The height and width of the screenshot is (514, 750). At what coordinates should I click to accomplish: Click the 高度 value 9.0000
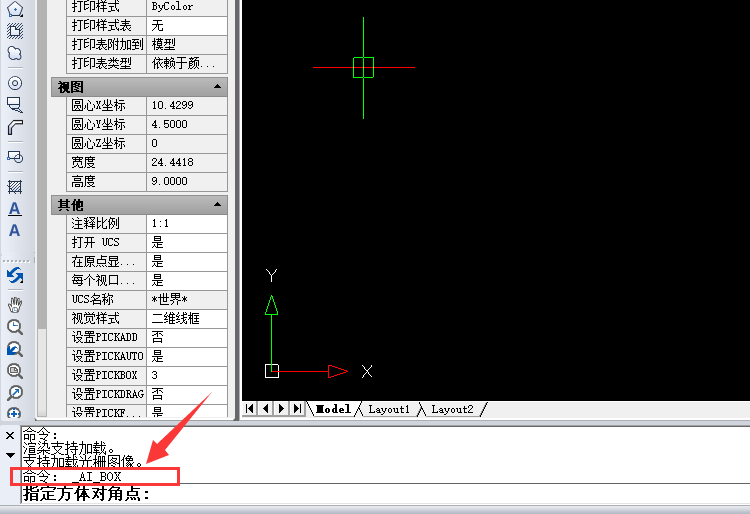point(187,182)
